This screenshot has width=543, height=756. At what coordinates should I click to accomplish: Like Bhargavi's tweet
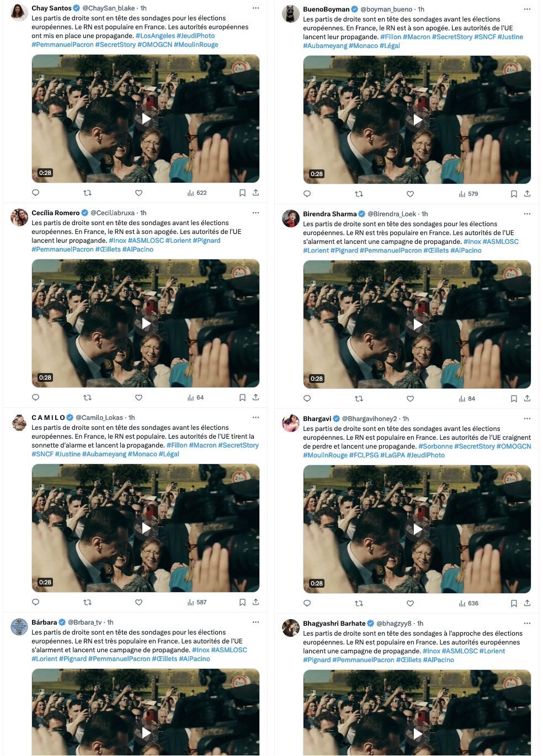[x=411, y=603]
